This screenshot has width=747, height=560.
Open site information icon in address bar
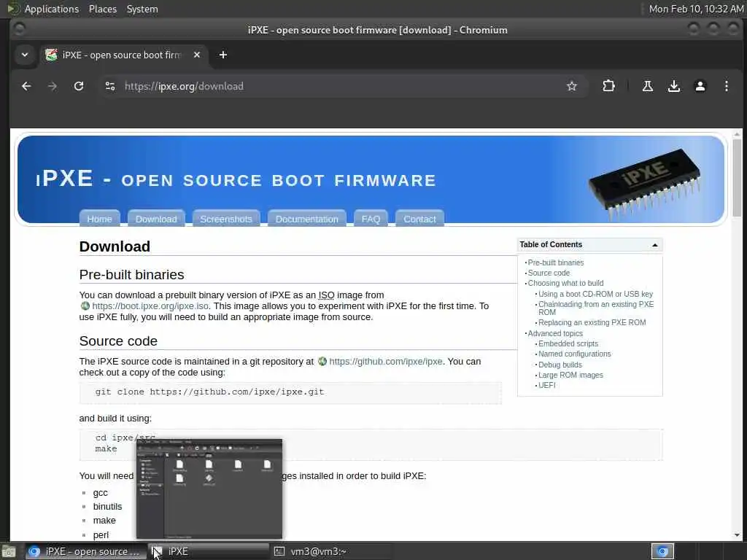pos(110,86)
